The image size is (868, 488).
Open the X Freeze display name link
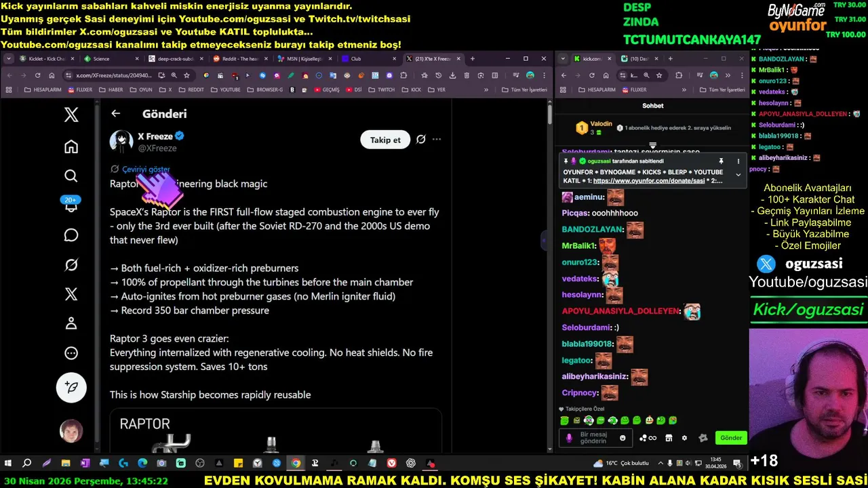[155, 136]
